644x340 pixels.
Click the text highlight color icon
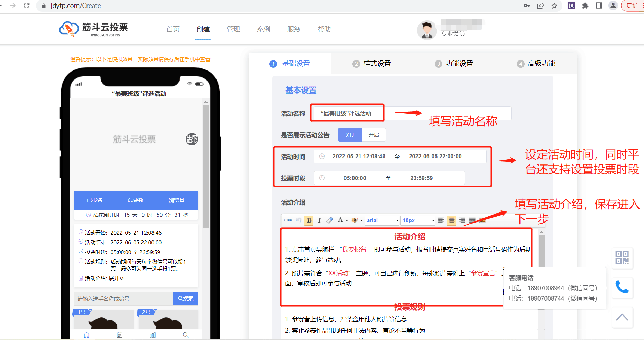point(355,220)
